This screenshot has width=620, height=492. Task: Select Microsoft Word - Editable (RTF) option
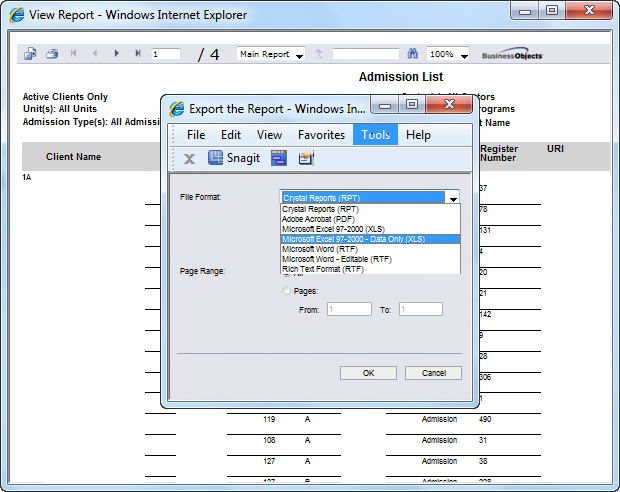pos(370,259)
